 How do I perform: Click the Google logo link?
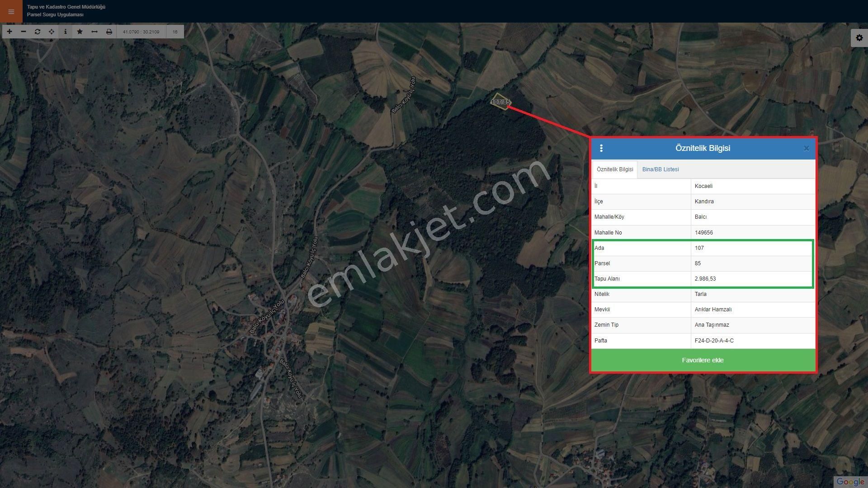[x=850, y=482]
